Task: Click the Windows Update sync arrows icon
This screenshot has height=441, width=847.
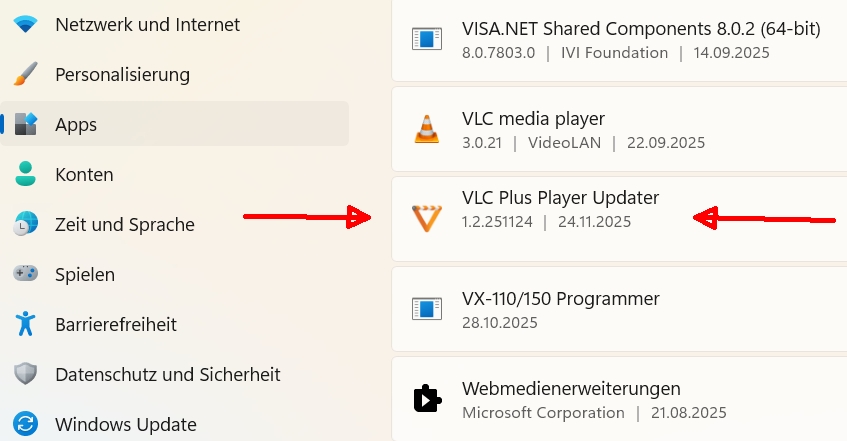Action: pyautogui.click(x=26, y=424)
